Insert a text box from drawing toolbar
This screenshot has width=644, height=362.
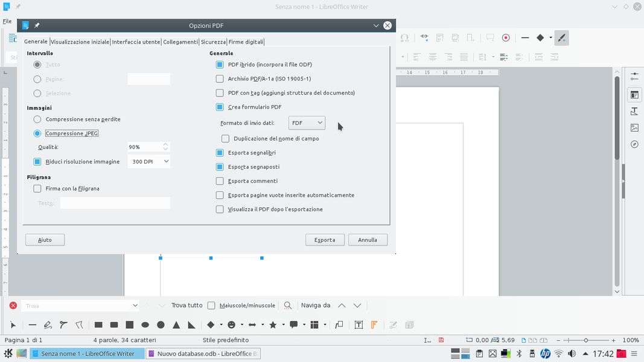359,325
